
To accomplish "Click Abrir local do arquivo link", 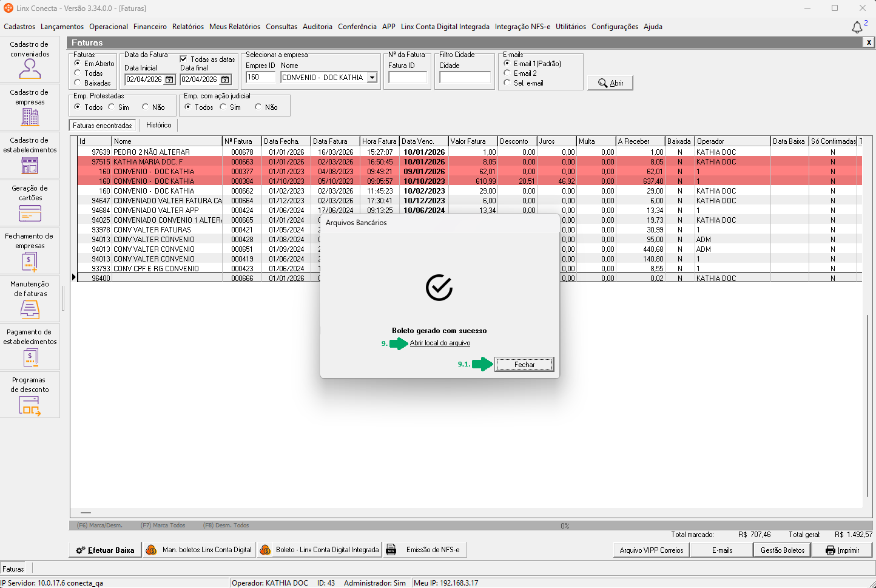I will [440, 343].
